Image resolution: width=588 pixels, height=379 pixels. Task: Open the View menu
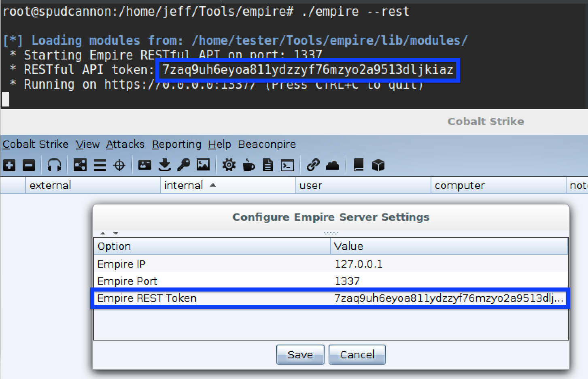87,144
